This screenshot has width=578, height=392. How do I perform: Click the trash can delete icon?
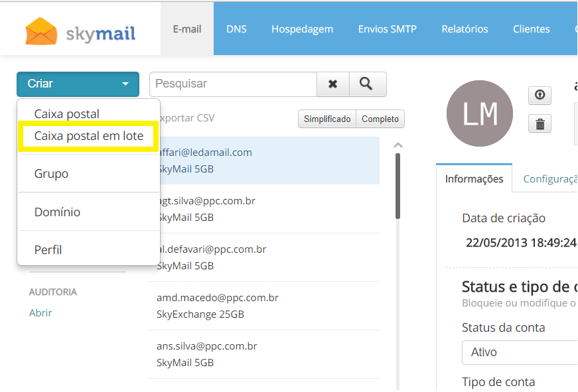(540, 123)
